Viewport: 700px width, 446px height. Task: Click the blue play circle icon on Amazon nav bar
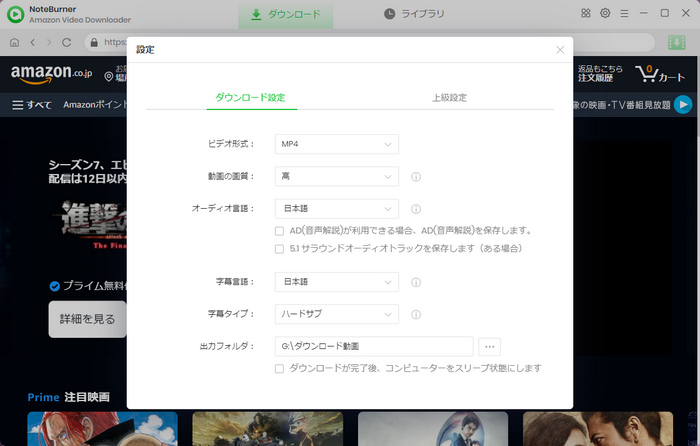pyautogui.click(x=683, y=105)
